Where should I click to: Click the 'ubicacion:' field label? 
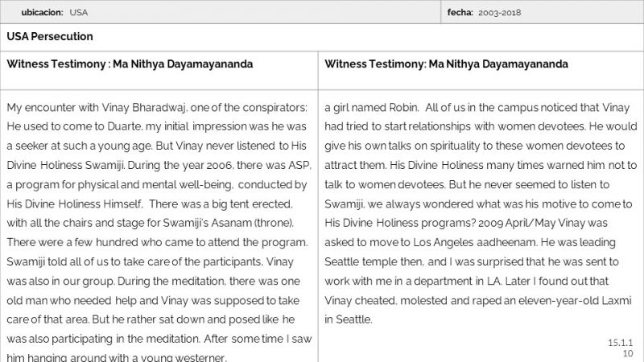pyautogui.click(x=42, y=13)
